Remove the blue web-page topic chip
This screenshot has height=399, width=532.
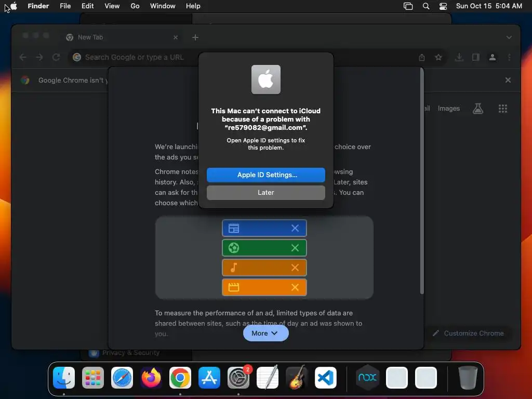pyautogui.click(x=295, y=229)
